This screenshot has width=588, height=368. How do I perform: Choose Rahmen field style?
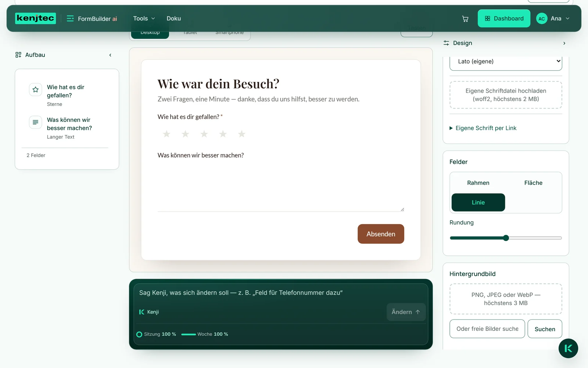coord(478,183)
